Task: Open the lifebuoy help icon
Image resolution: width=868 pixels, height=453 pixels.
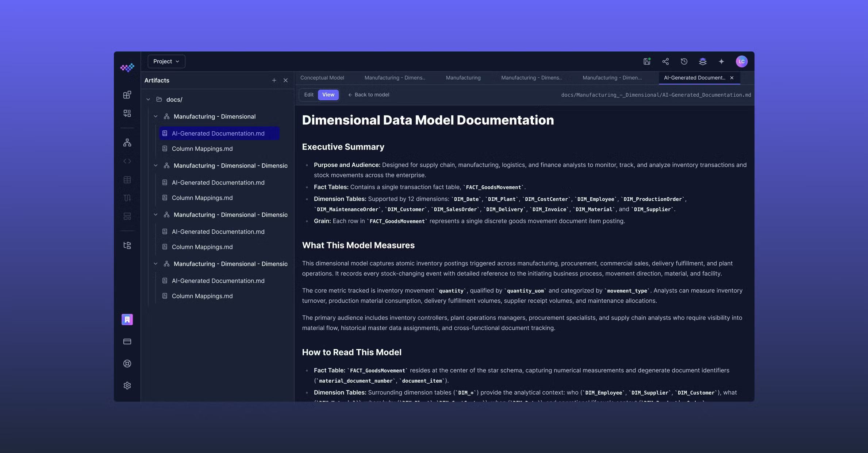Action: coord(127,364)
